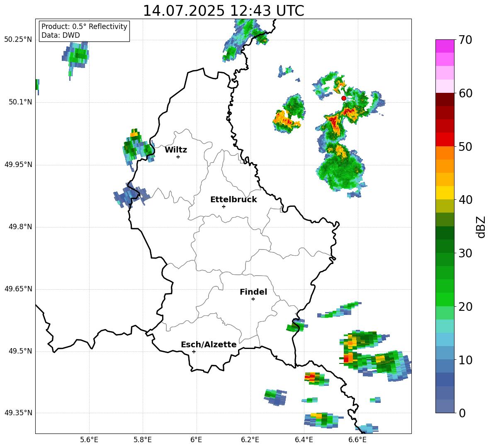Click the 6.4°E longitude label
491x448 pixels.
pos(304,440)
